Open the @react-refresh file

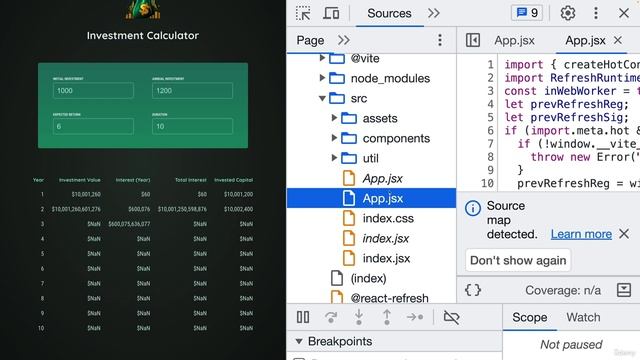point(389,298)
